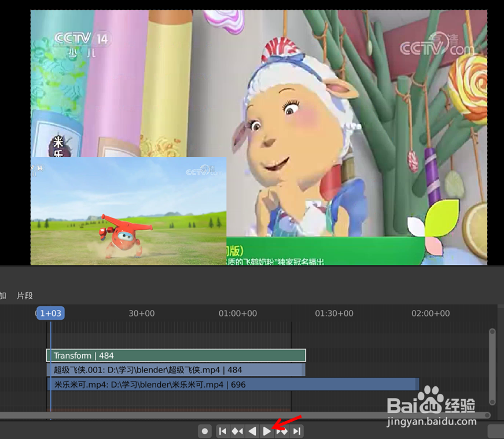Screen dimensions: 504x439
Task: Select the 米乐米可.mp4 video strip
Action: (x=233, y=385)
